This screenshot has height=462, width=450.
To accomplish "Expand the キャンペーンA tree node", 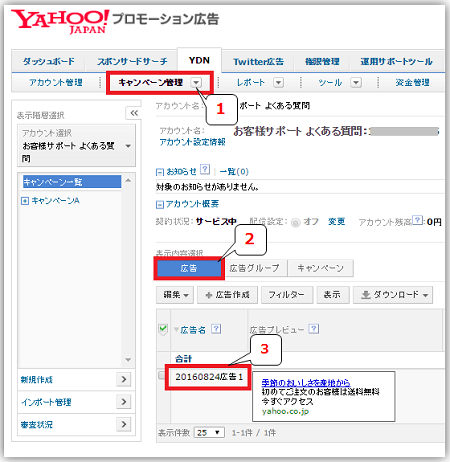I will pyautogui.click(x=25, y=201).
